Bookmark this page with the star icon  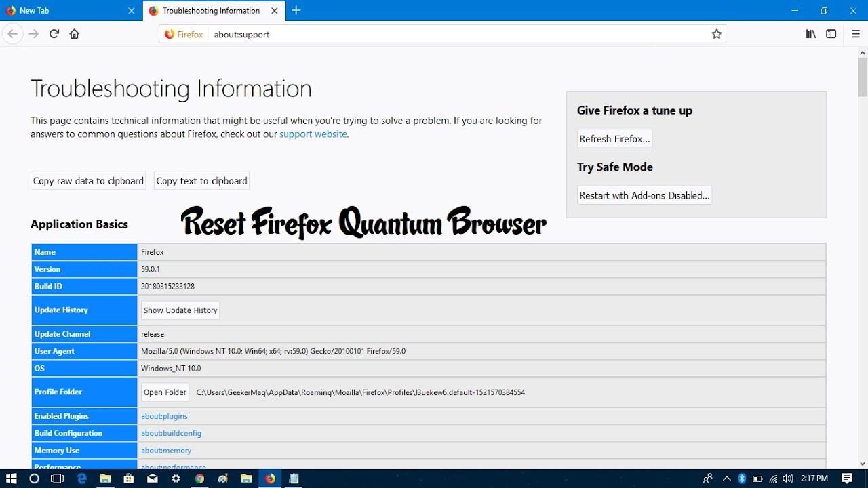pyautogui.click(x=717, y=34)
